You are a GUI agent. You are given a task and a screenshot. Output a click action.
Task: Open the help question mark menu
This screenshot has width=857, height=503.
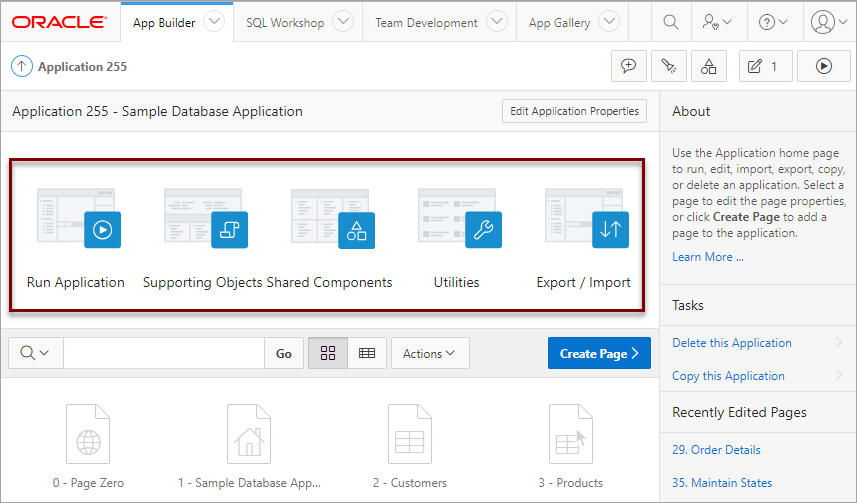point(773,22)
